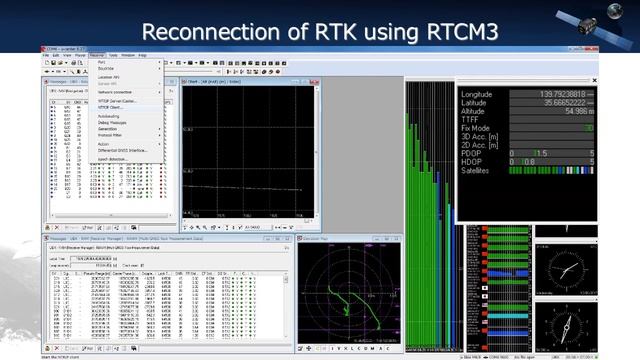Choose Autobauding in Receiver menu

[109, 116]
